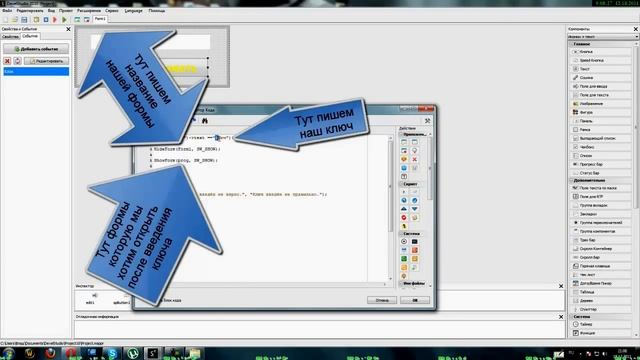640x360 pixels.
Task: Select the Трек Бар component
Action: tap(600, 240)
